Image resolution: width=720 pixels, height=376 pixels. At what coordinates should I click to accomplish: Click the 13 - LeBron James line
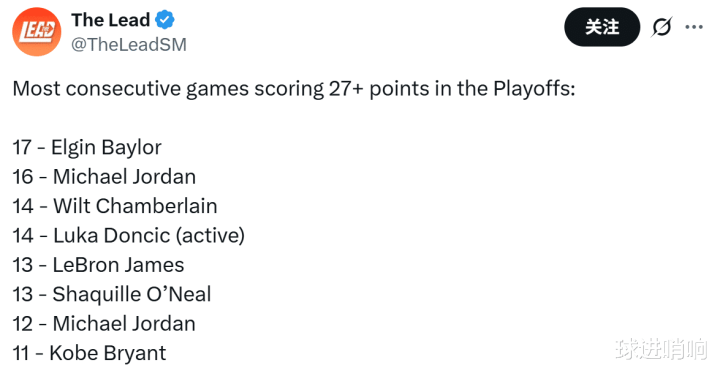pos(98,265)
